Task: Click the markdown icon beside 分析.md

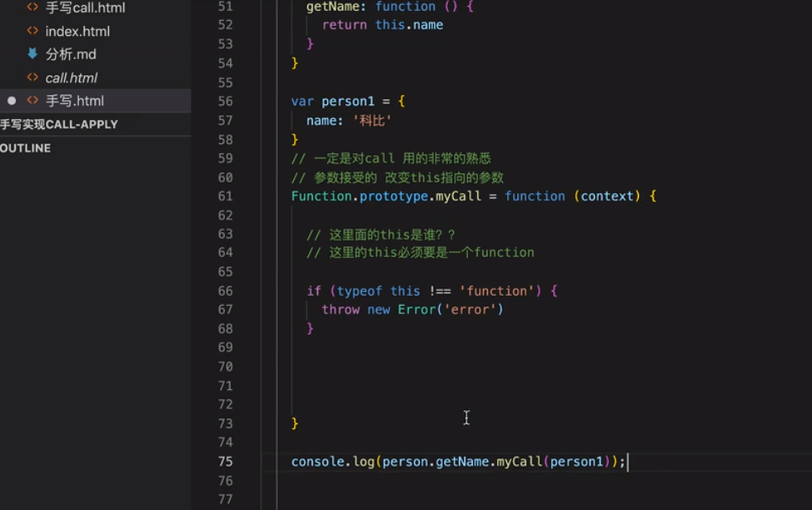Action: (32, 53)
